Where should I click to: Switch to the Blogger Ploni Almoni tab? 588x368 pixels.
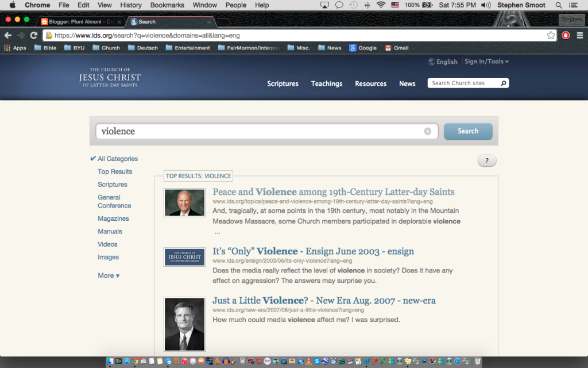coord(82,22)
